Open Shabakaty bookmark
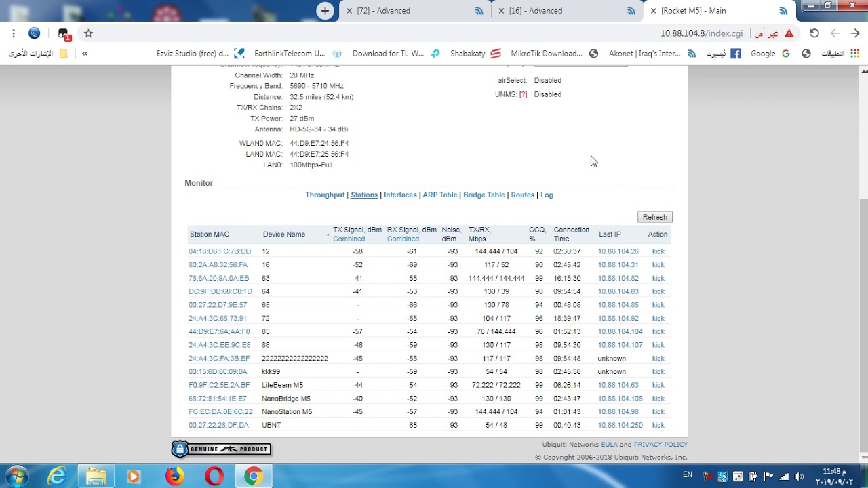The height and width of the screenshot is (488, 868). coord(475,54)
